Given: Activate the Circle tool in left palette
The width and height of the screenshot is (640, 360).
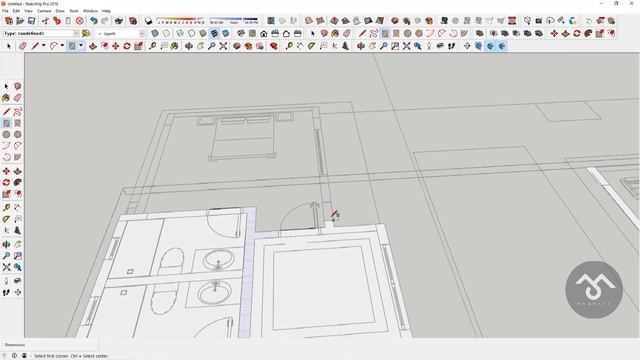Looking at the screenshot, I should (6, 134).
